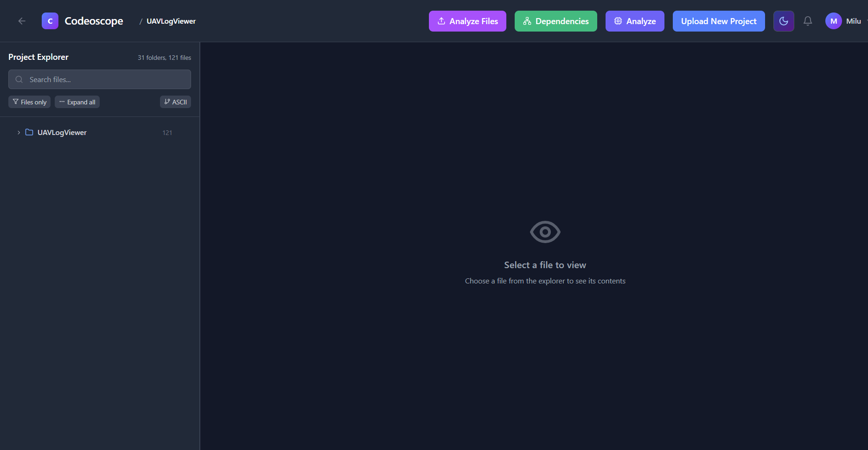Click the 31 folders, 121 files summary
The height and width of the screenshot is (450, 868).
click(x=165, y=58)
